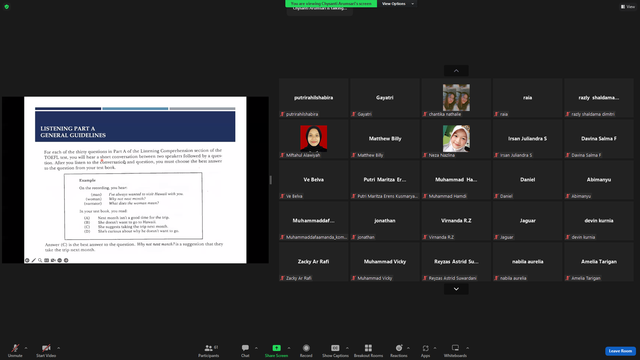
Task: Click the see-all-slides icon in slide toolbar
Action: [47, 260]
